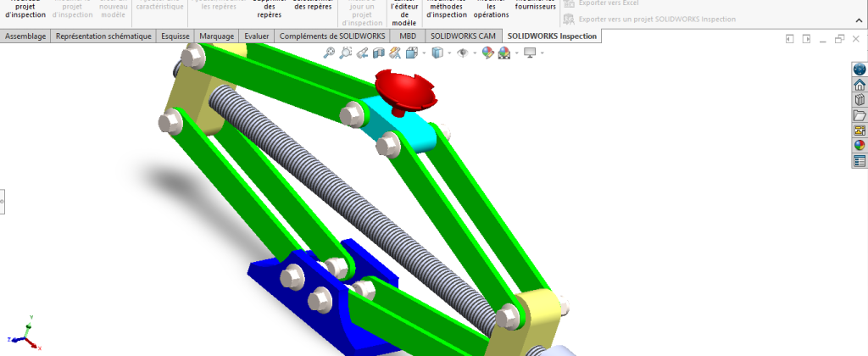Open 3DEXPERIENCE globe pane in task pane
868x356 pixels.
(860, 70)
